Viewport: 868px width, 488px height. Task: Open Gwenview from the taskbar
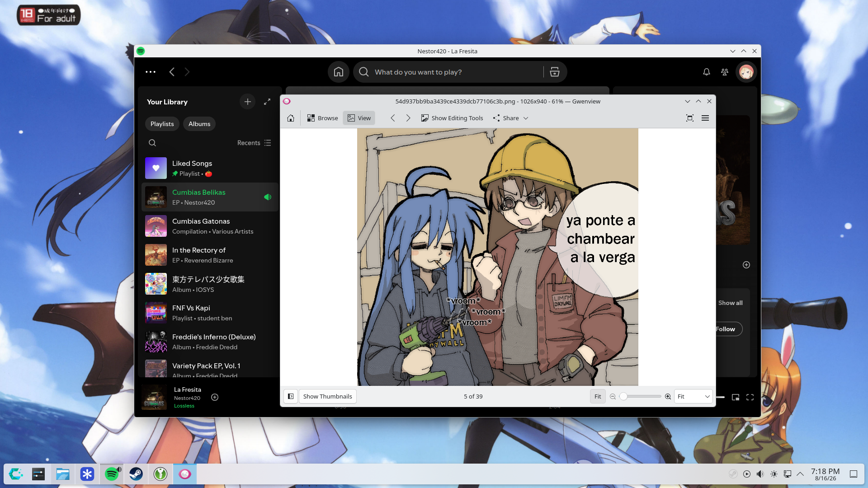click(x=185, y=474)
